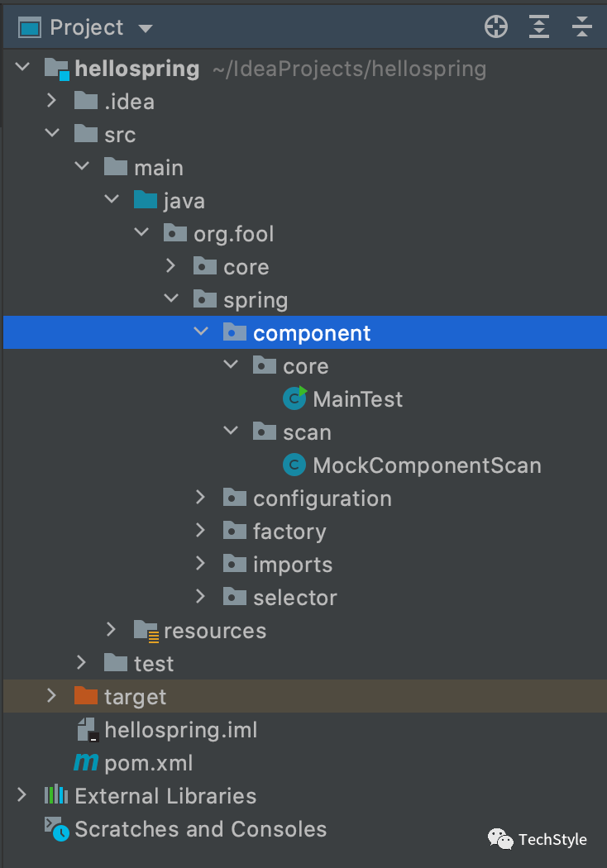607x868 pixels.
Task: Collapse the component package node
Action: pyautogui.click(x=200, y=332)
